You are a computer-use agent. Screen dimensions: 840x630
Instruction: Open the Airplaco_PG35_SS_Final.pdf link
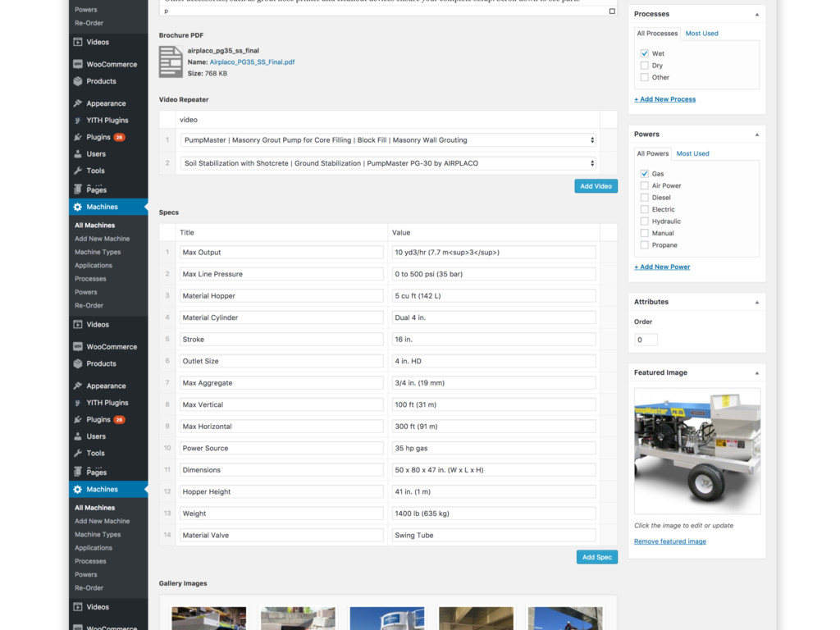tap(252, 62)
